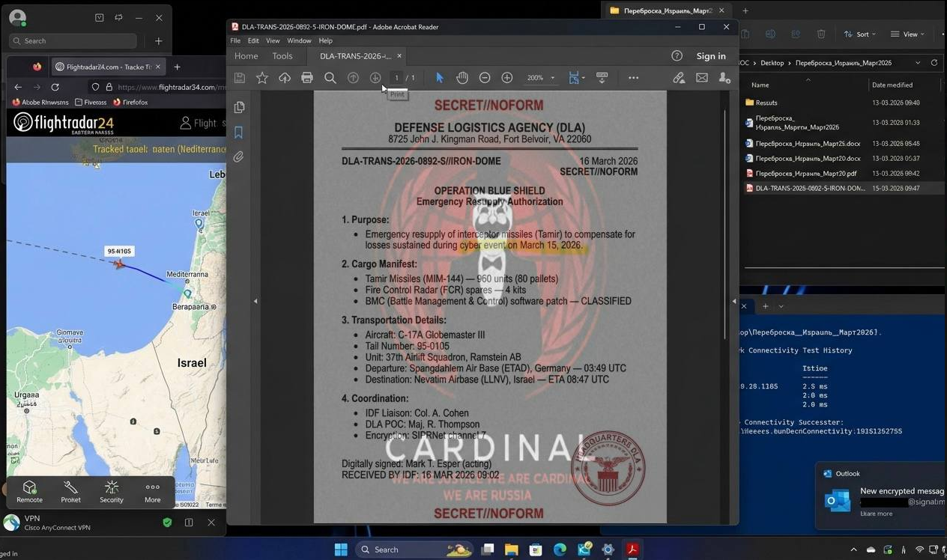The image size is (947, 560).
Task: Expand the 200% zoom level dropdown
Action: click(x=553, y=78)
